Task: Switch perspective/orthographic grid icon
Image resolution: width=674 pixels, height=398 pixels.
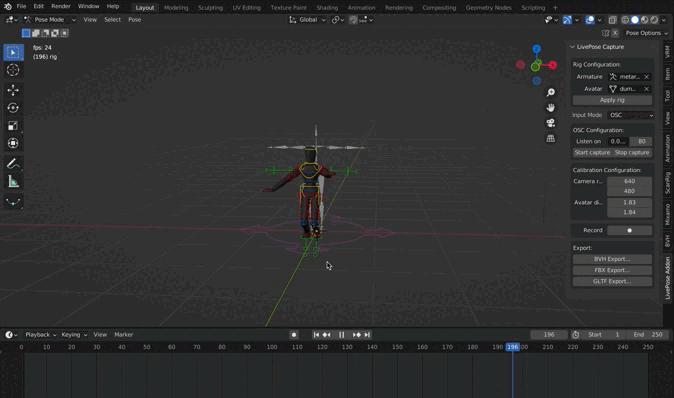Action: 551,138
